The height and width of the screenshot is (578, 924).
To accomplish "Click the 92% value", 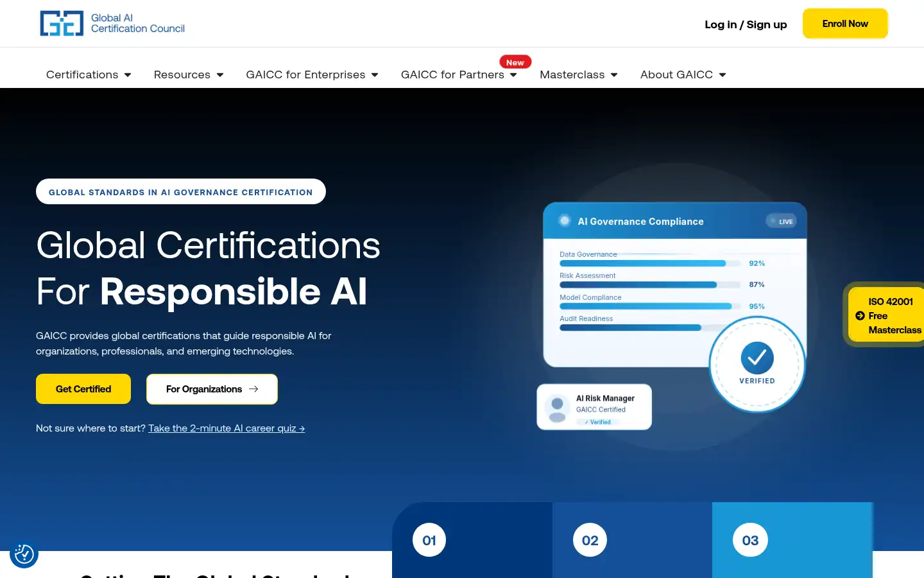I will [x=757, y=263].
